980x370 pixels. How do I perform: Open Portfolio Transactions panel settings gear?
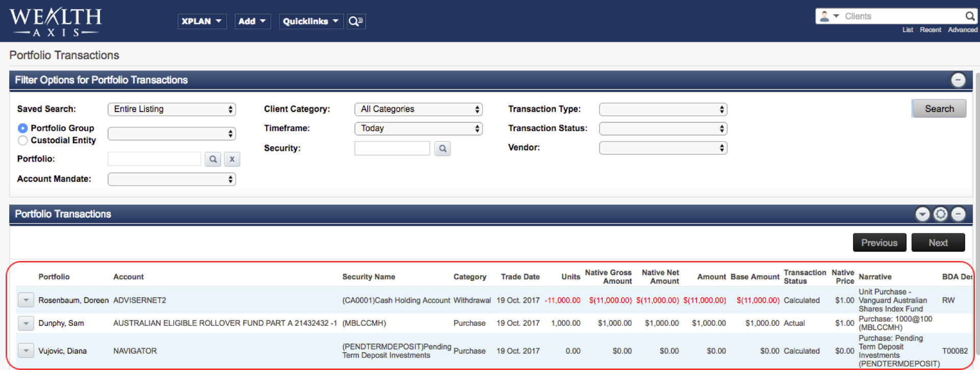tap(940, 214)
